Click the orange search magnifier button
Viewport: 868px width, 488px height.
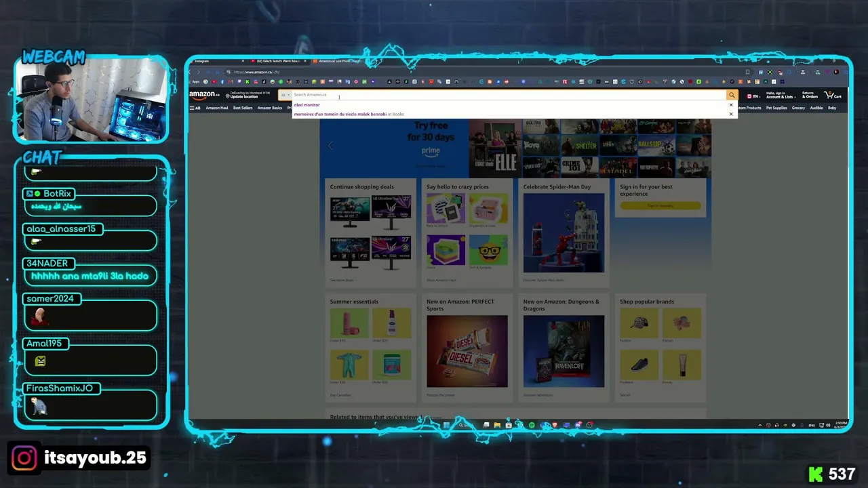[732, 95]
